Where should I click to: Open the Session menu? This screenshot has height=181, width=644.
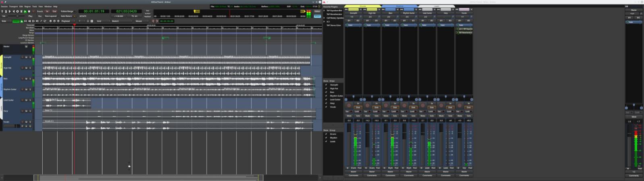pos(4,6)
